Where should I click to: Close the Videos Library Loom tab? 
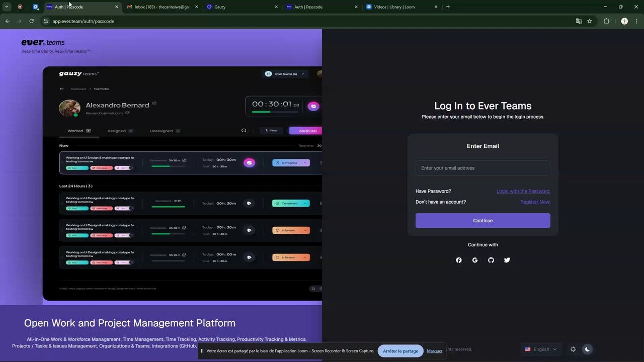coord(436,7)
